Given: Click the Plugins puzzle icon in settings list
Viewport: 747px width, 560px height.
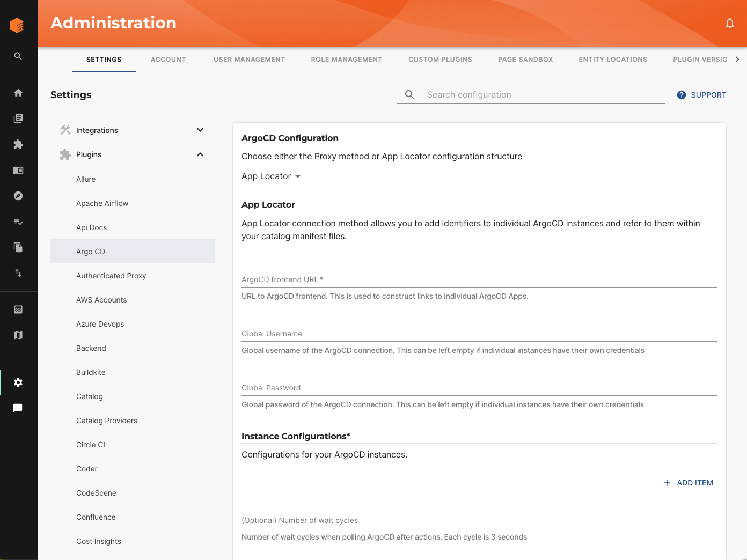Looking at the screenshot, I should [65, 154].
